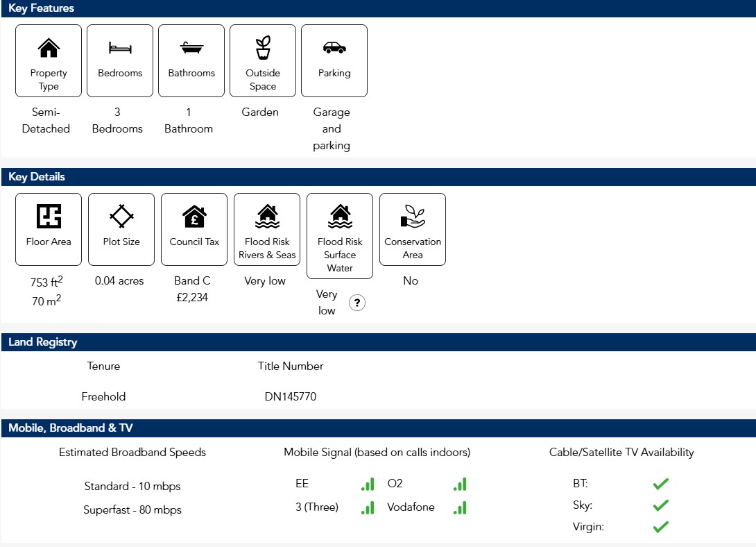Click the EE mobile signal bars

(368, 484)
